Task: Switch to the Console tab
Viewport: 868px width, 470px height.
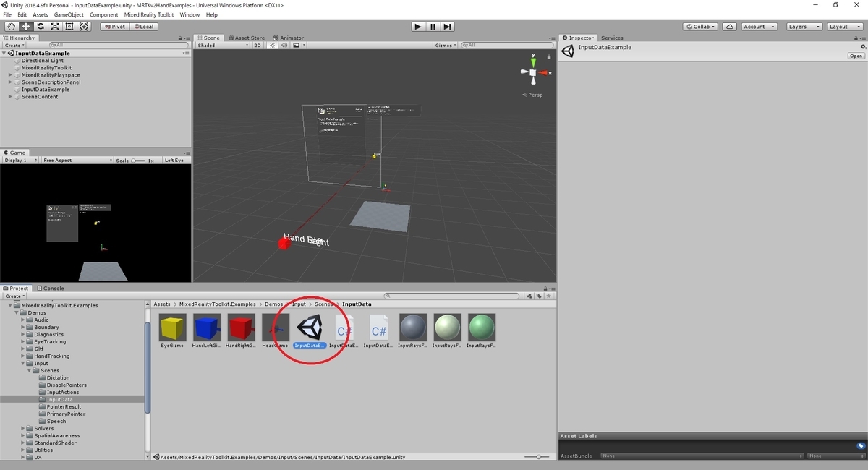Action: [x=51, y=288]
